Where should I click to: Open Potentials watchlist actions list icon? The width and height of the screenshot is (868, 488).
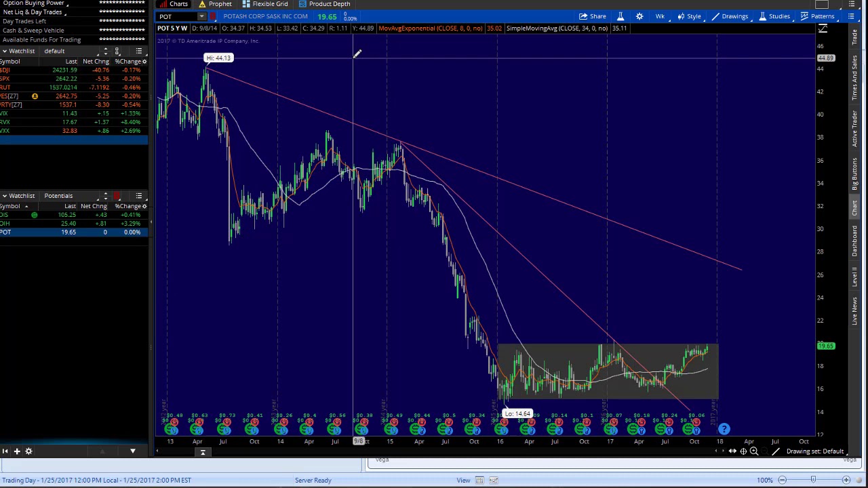pos(139,196)
